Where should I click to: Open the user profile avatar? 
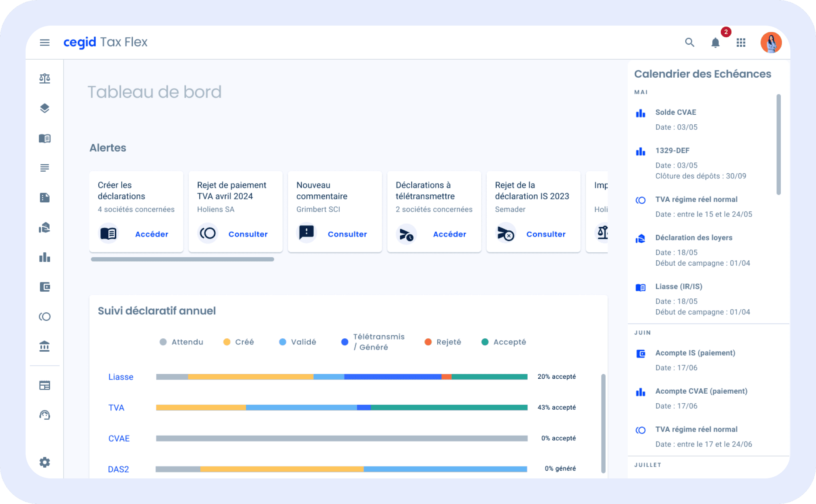pyautogui.click(x=771, y=42)
